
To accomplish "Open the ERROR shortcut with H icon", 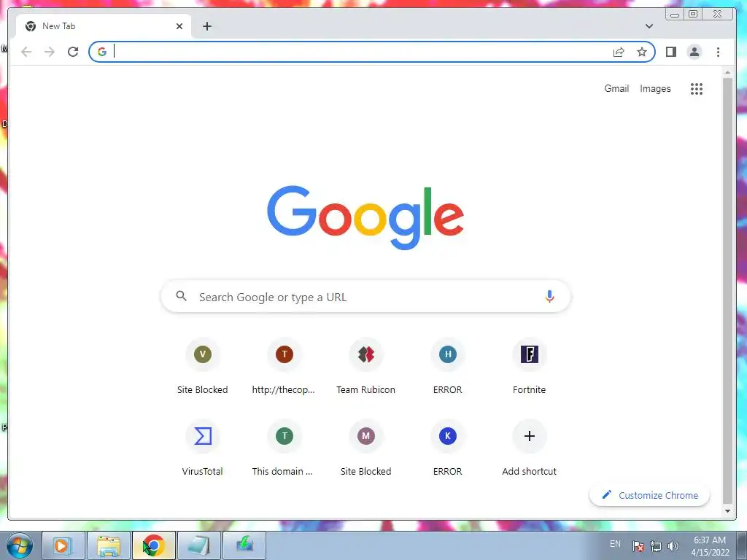I will point(447,367).
